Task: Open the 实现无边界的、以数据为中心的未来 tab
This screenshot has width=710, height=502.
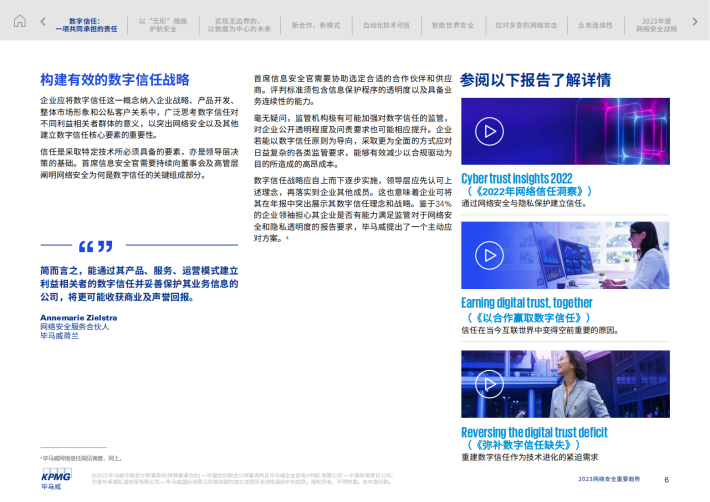Action: click(x=240, y=25)
